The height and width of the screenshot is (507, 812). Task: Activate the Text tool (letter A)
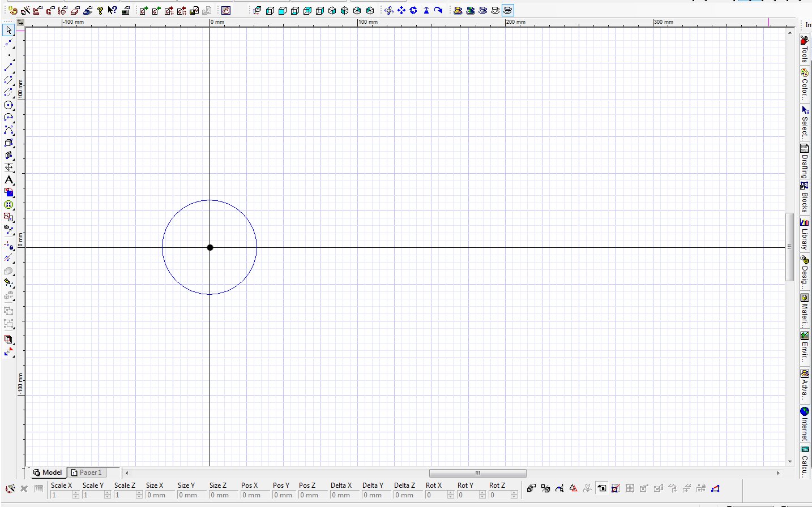[8, 180]
